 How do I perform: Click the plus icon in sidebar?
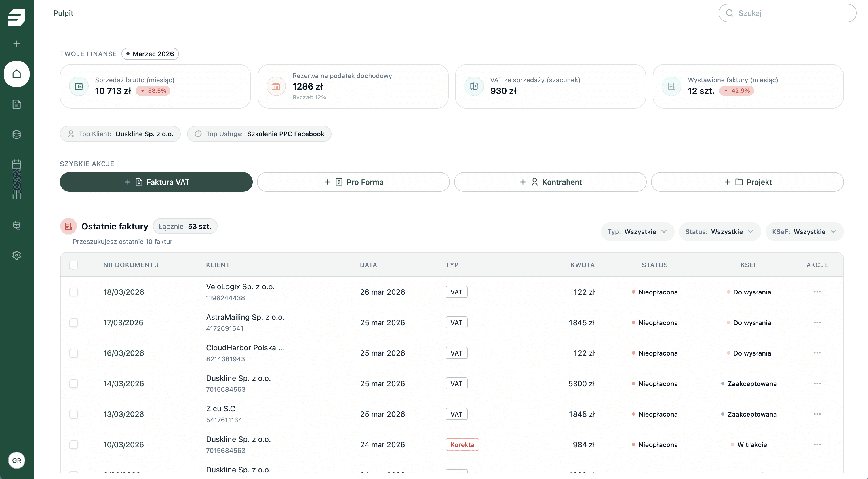pyautogui.click(x=16, y=43)
